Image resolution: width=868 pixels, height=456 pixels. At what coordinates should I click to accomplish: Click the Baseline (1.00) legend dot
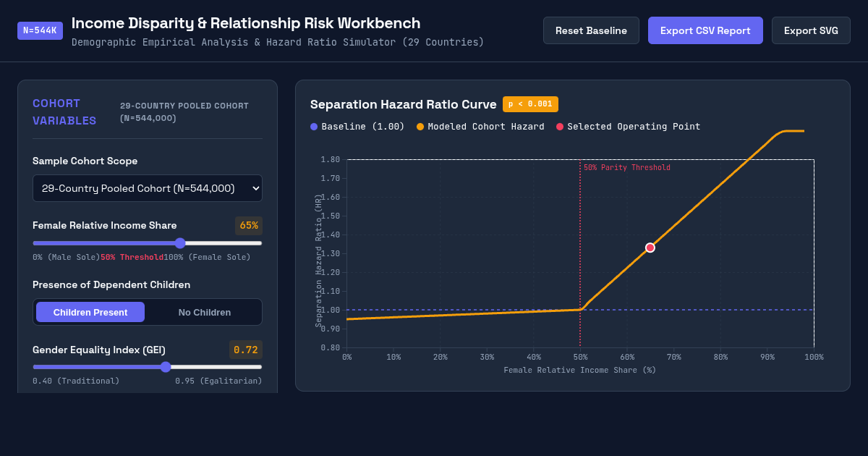pos(314,127)
